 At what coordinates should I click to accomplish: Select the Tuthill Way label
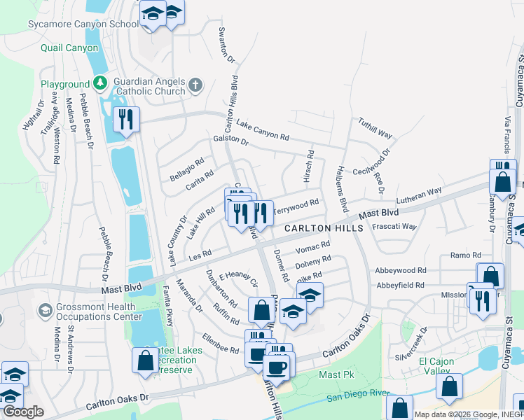pyautogui.click(x=375, y=128)
